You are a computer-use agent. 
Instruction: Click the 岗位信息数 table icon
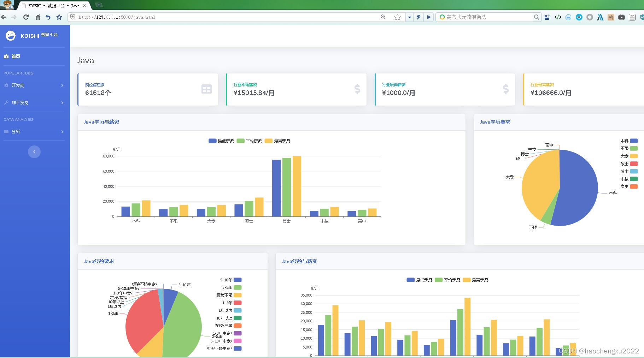206,89
